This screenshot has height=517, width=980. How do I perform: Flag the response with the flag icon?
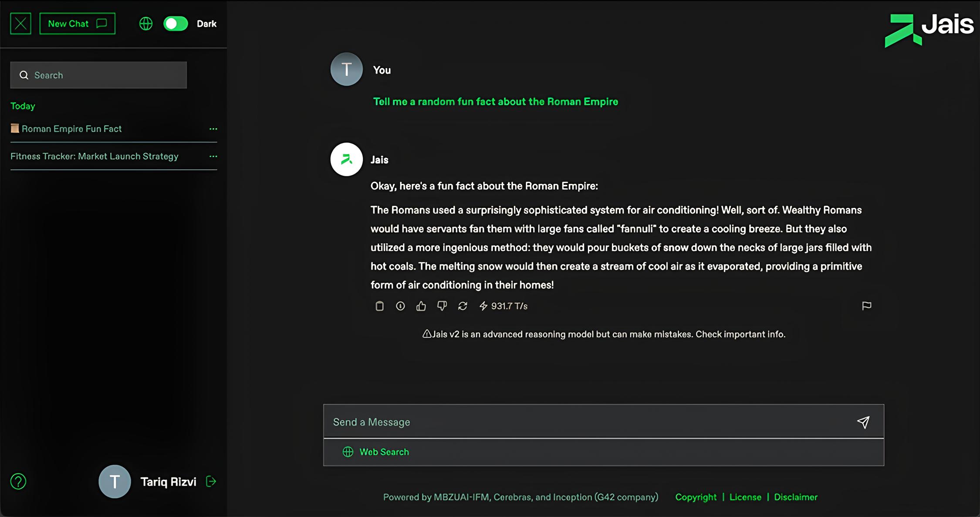pyautogui.click(x=866, y=306)
